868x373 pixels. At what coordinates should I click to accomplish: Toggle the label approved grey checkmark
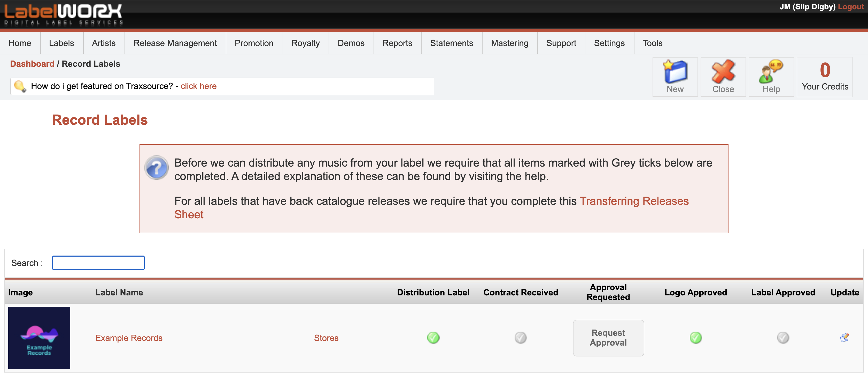point(783,338)
